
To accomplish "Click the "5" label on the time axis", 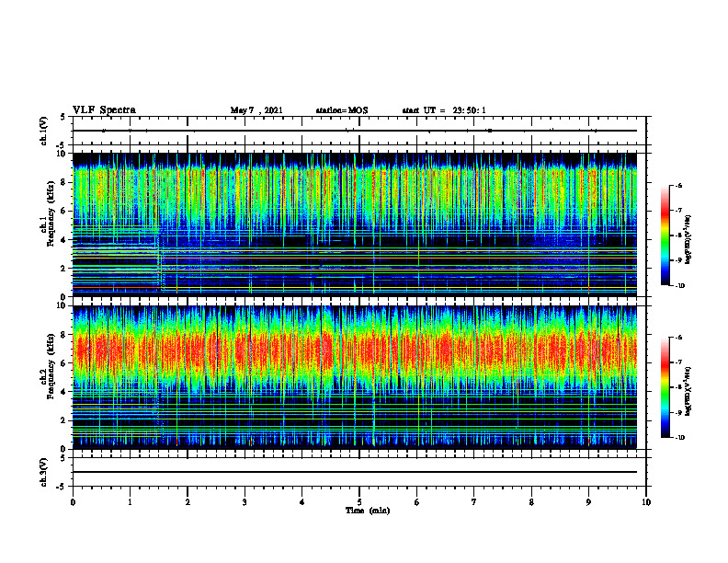I will click(x=359, y=502).
